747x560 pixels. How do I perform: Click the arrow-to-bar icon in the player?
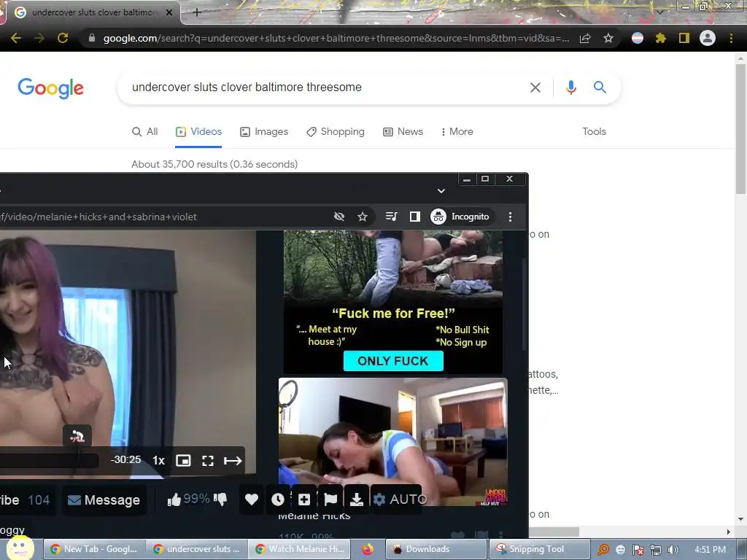(x=233, y=461)
